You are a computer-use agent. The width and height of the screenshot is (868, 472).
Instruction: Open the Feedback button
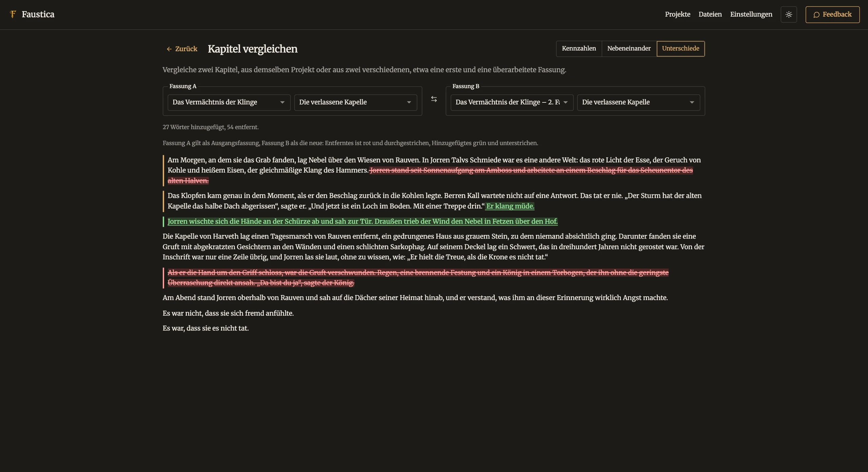point(832,15)
